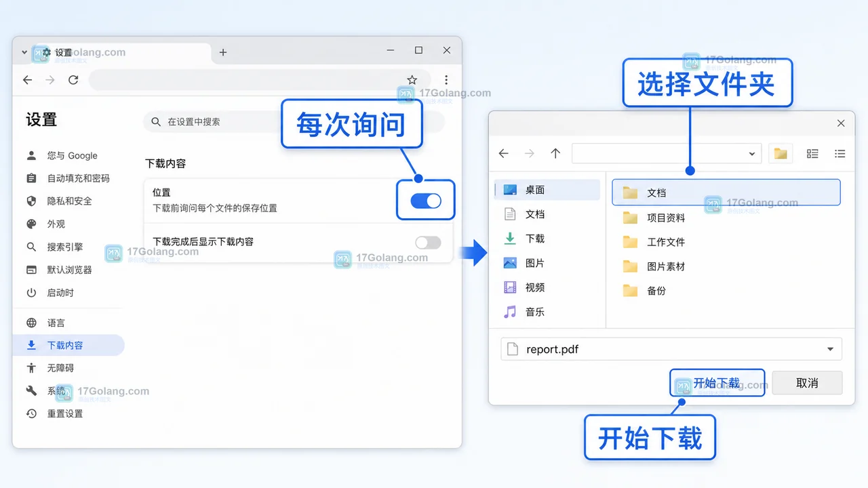The width and height of the screenshot is (868, 488).
Task: Open the tab search chevron
Action: point(24,52)
